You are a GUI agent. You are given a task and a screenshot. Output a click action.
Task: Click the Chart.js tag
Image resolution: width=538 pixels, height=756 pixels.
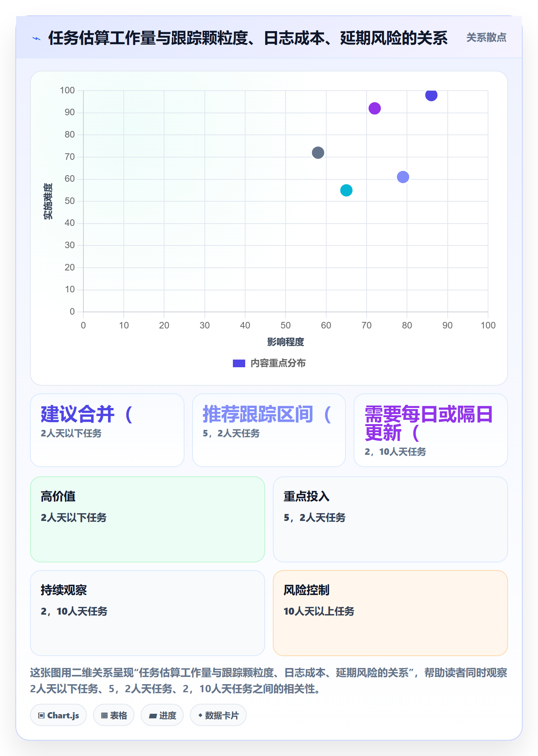[58, 715]
